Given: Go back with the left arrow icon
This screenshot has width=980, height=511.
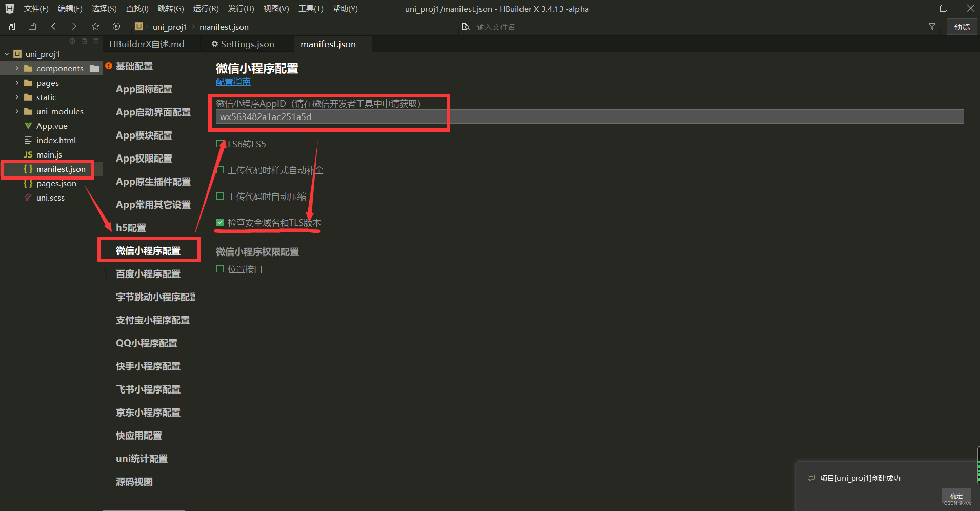Looking at the screenshot, I should [53, 26].
